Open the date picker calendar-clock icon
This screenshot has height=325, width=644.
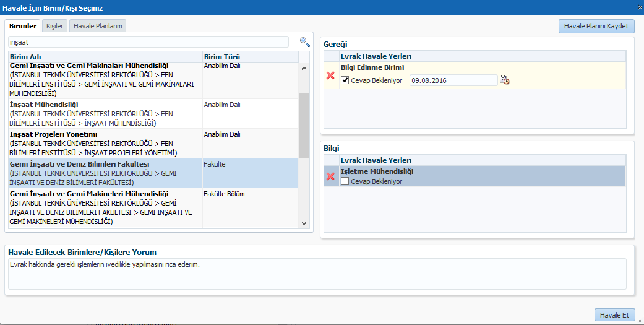click(x=504, y=80)
